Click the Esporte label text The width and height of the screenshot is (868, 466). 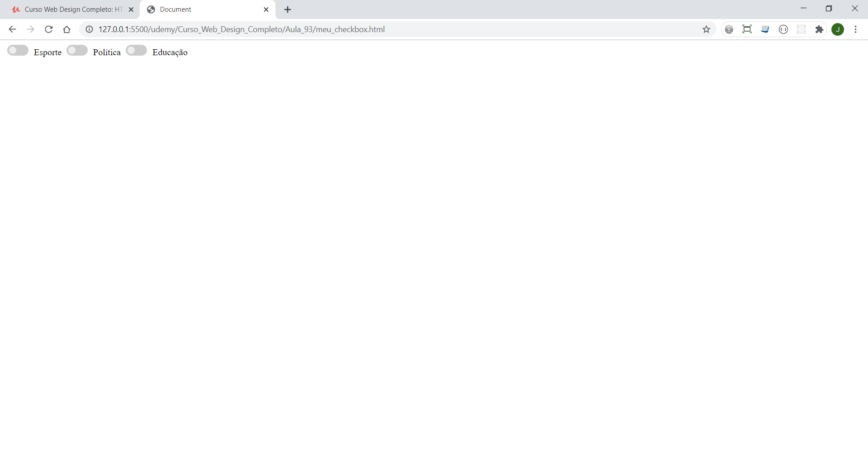coord(47,52)
